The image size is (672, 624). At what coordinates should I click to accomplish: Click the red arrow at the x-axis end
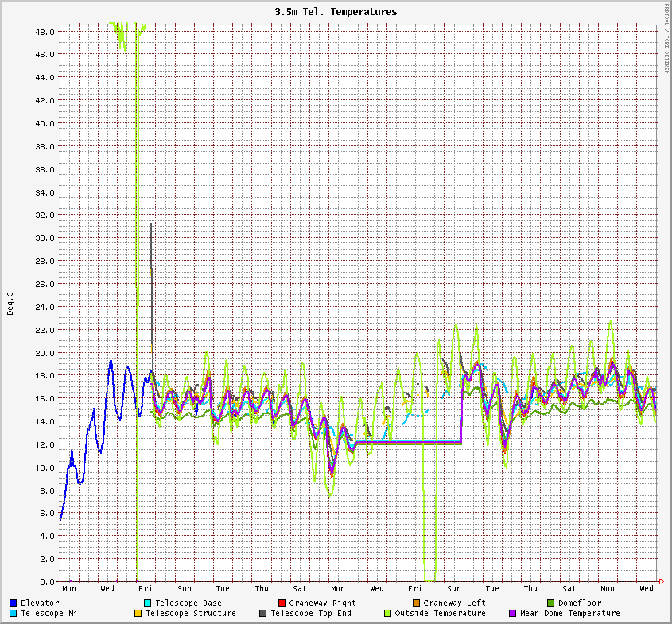(659, 582)
